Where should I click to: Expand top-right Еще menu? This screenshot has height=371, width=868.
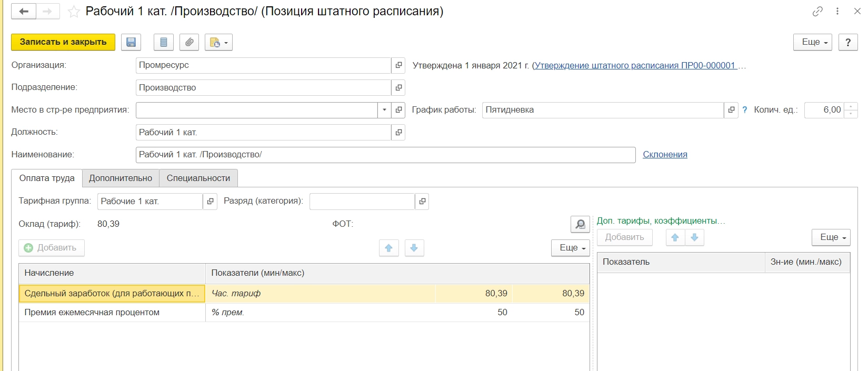click(812, 42)
